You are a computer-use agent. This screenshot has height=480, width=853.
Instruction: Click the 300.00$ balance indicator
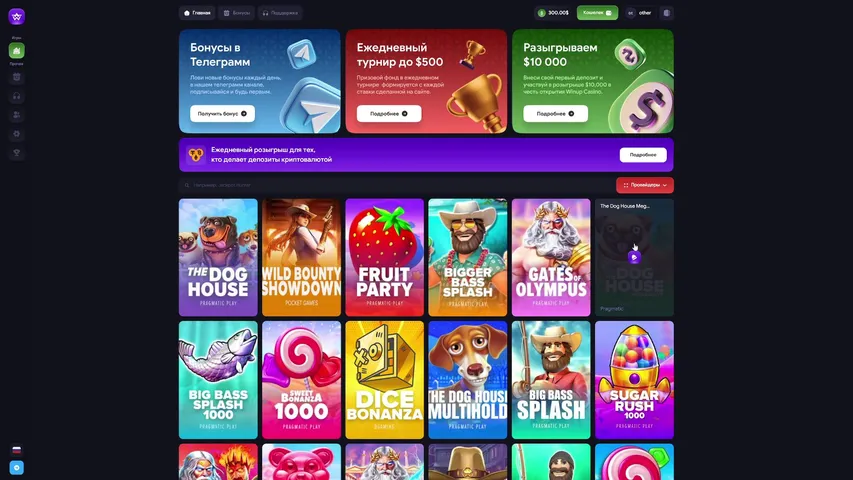553,13
